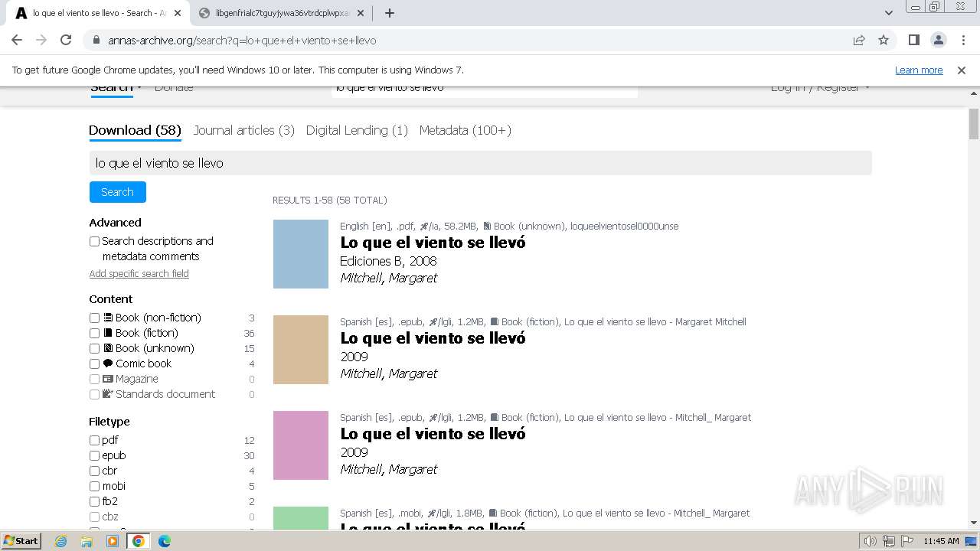The image size is (980, 551).
Task: Check the Book (fiction) filter
Action: click(x=94, y=333)
